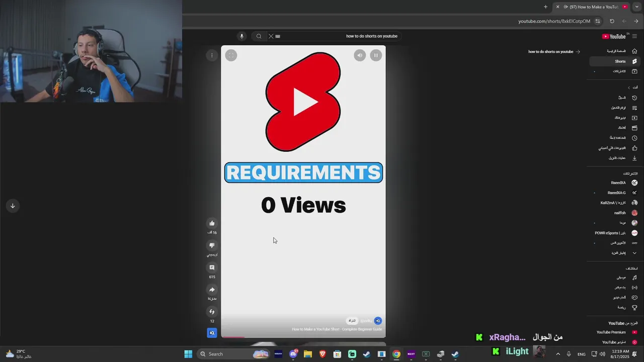Open Playlists in sidebar
The image size is (644, 362).
pos(614,108)
